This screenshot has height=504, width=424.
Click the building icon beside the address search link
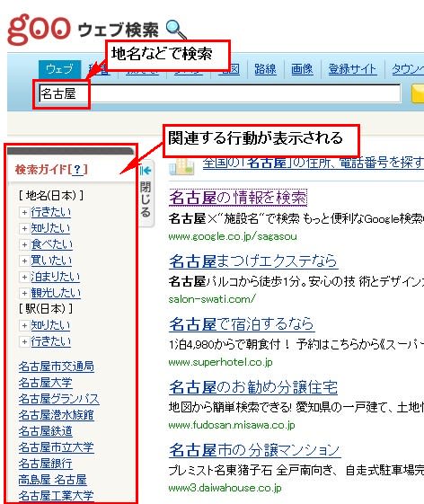[x=182, y=166]
